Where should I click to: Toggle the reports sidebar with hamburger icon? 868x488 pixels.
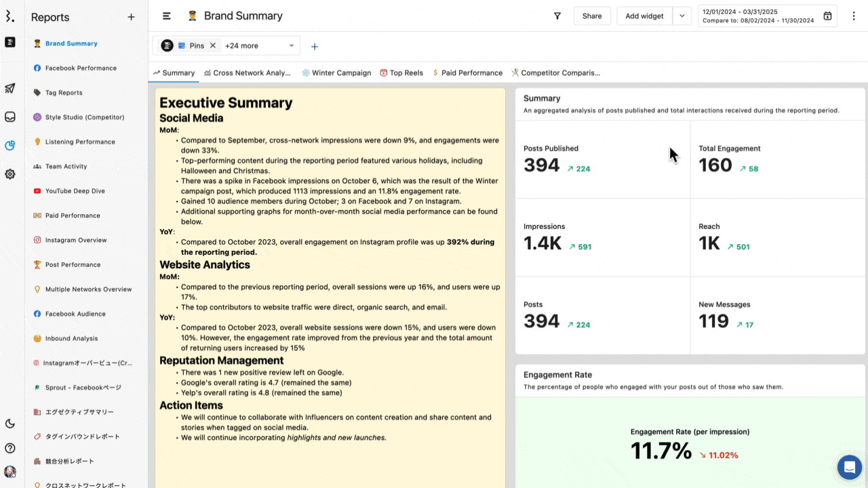167,16
